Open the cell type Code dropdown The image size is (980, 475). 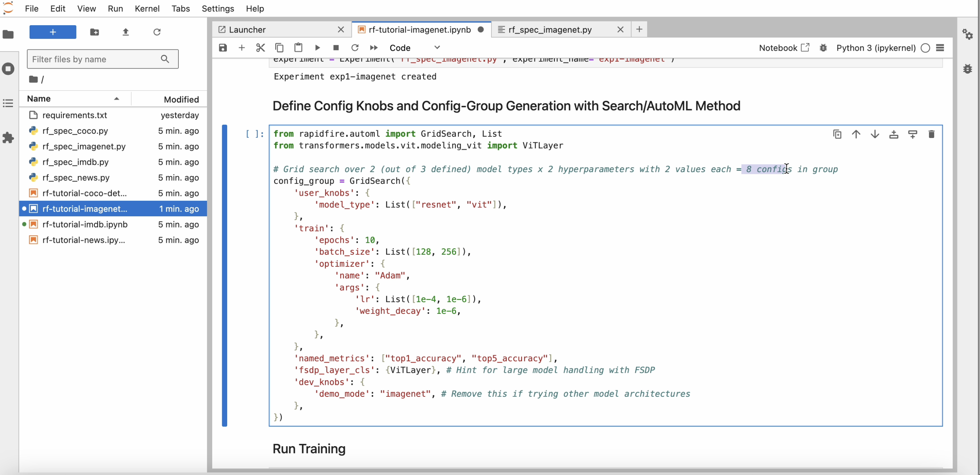[415, 47]
